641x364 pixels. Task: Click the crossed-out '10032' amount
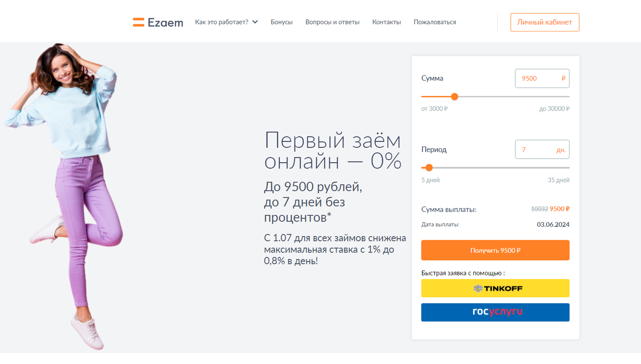pyautogui.click(x=539, y=209)
